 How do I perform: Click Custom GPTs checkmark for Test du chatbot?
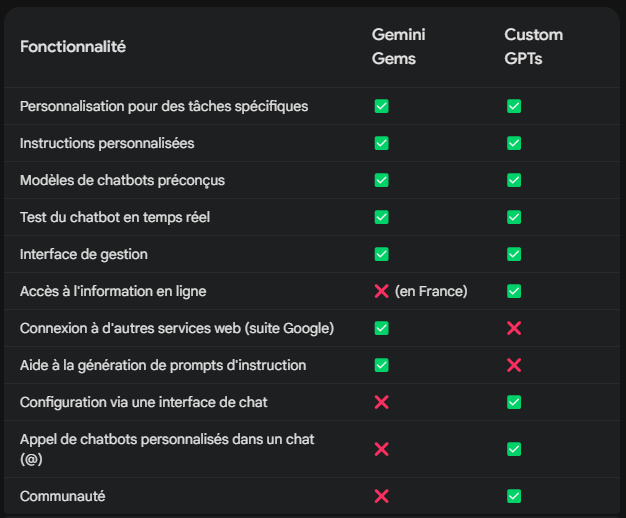click(514, 217)
